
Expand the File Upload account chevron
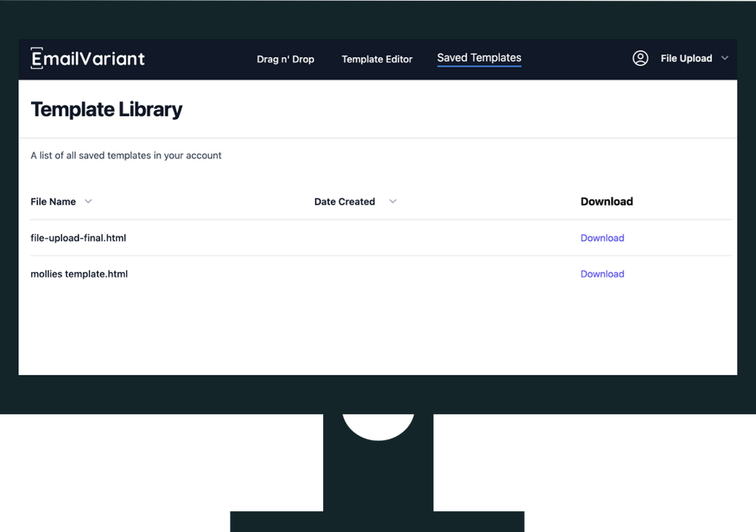(725, 59)
